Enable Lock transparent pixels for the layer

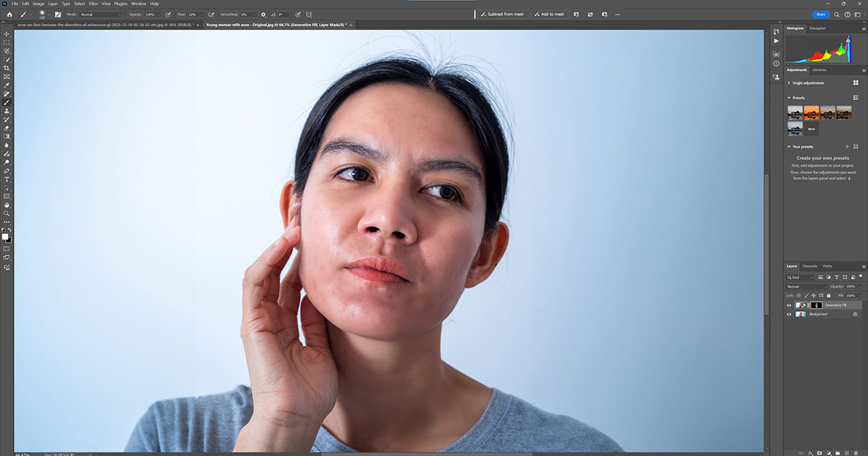click(x=799, y=295)
